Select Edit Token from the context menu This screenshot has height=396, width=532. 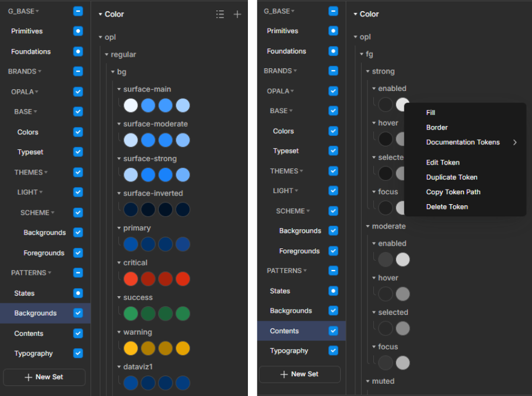click(x=443, y=162)
